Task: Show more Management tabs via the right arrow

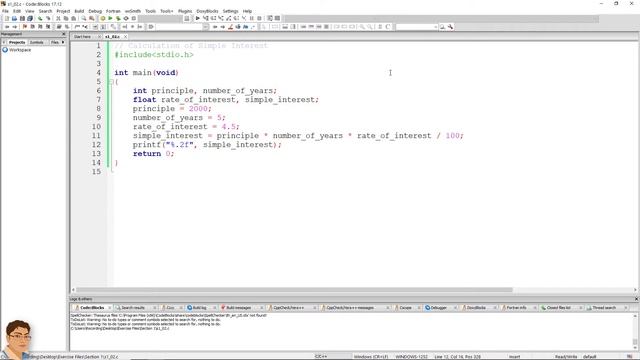Action: pyautogui.click(x=63, y=42)
